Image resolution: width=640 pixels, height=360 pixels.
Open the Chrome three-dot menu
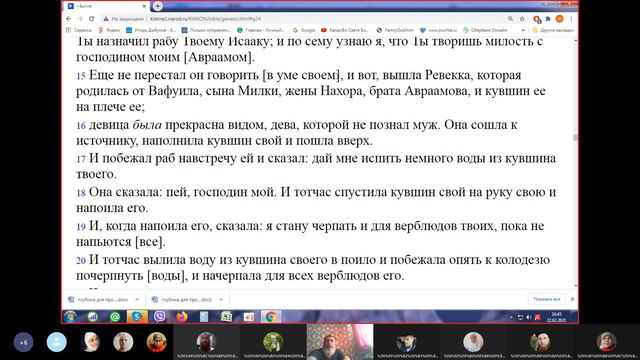(x=571, y=19)
